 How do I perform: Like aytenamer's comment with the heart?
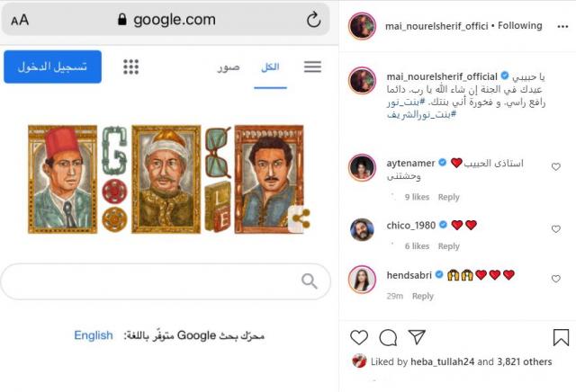[556, 166]
